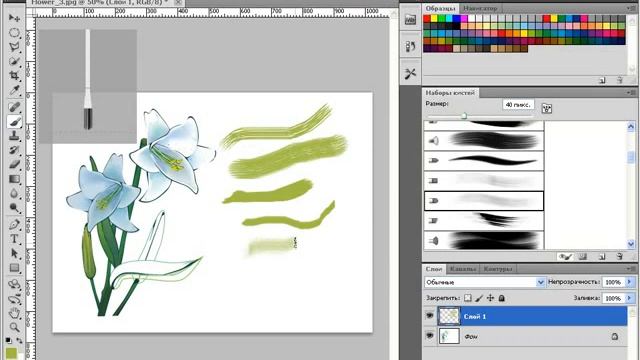Select the Type tool
Image resolution: width=640 pixels, height=360 pixels.
(14, 239)
